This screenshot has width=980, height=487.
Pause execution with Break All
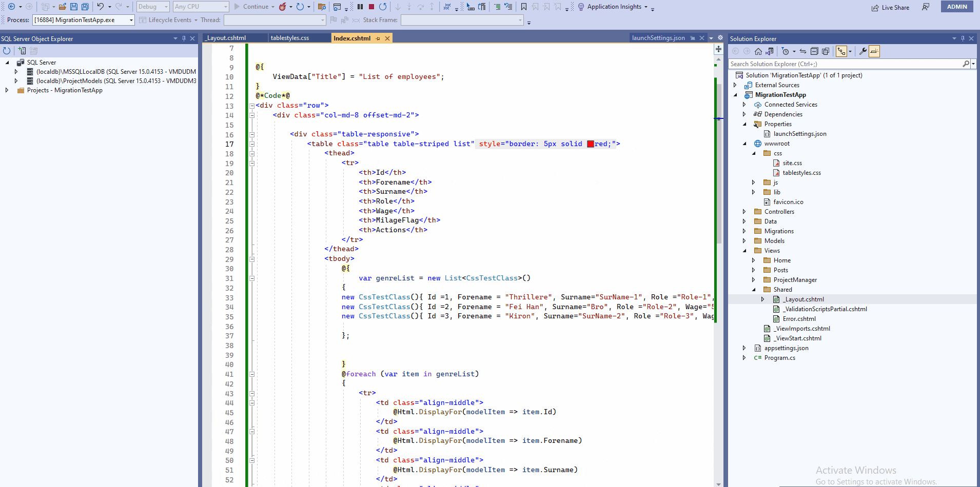click(360, 6)
